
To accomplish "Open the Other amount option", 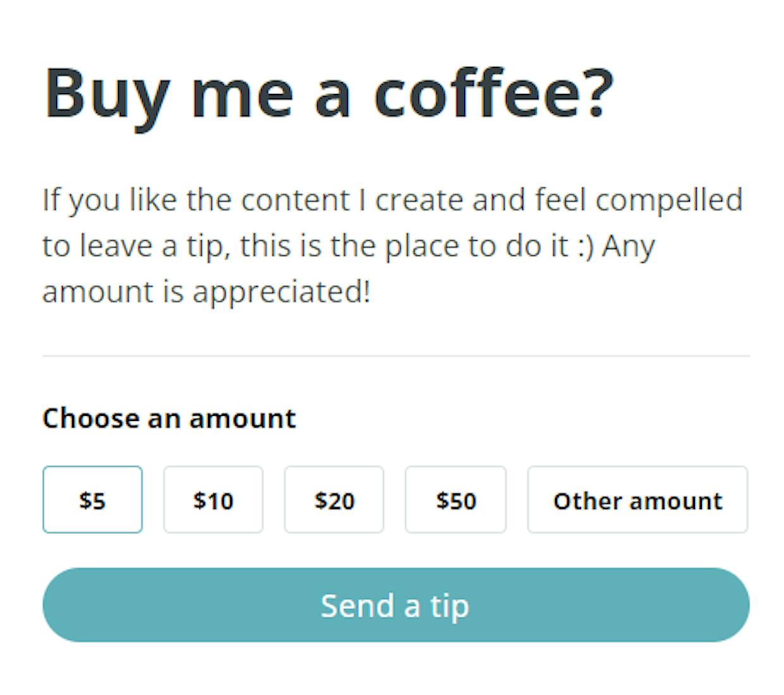I will pos(637,500).
